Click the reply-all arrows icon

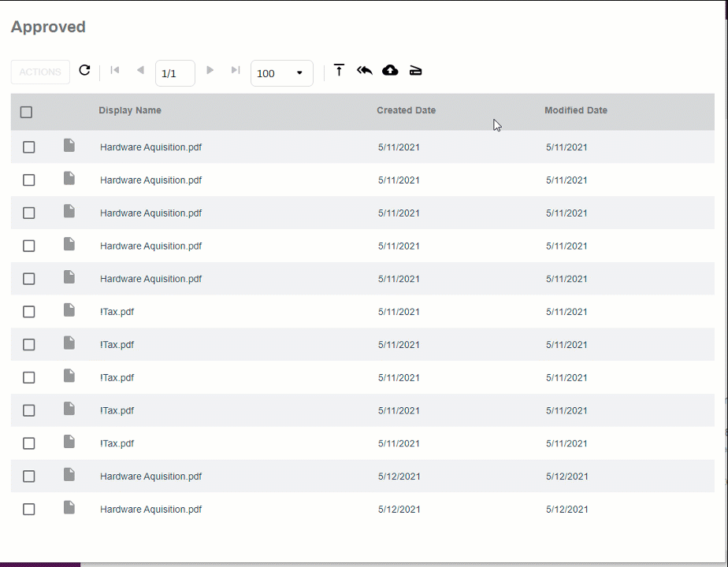365,70
